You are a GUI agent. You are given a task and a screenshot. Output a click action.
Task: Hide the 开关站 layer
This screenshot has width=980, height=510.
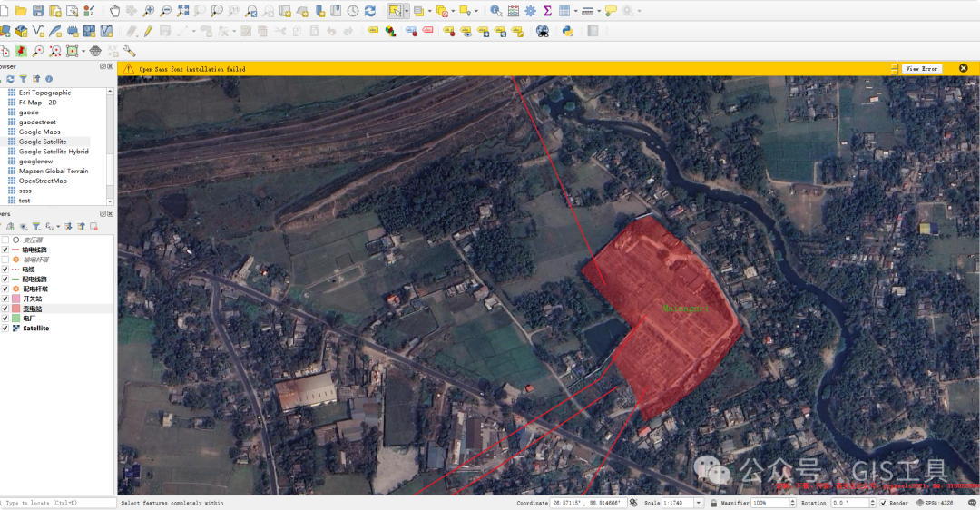[5, 299]
